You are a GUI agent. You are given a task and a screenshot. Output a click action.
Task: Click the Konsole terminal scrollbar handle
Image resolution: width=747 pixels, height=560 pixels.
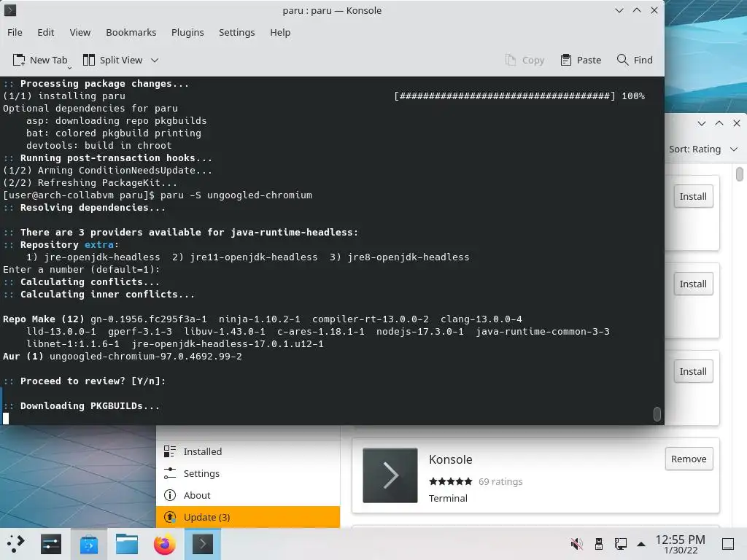coord(657,414)
